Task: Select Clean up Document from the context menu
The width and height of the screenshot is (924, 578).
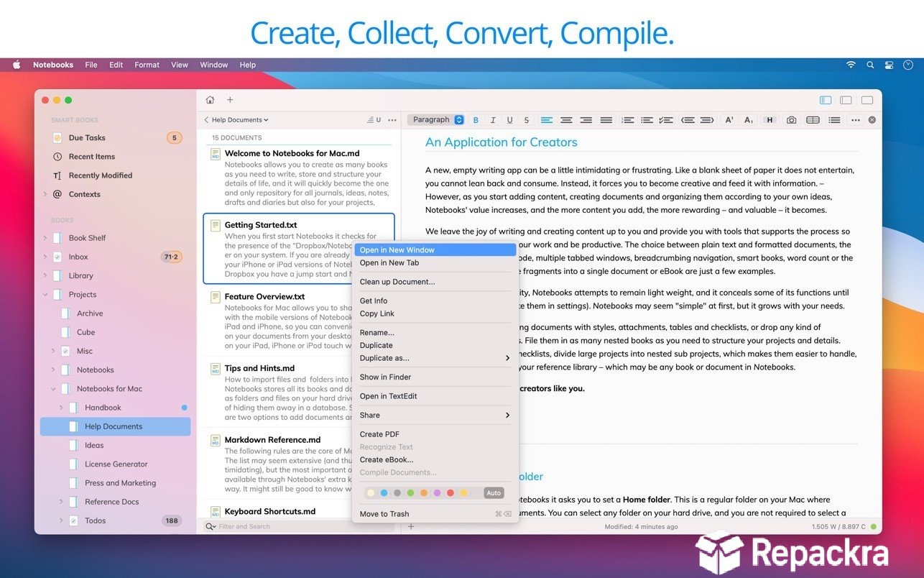Action: [435, 282]
